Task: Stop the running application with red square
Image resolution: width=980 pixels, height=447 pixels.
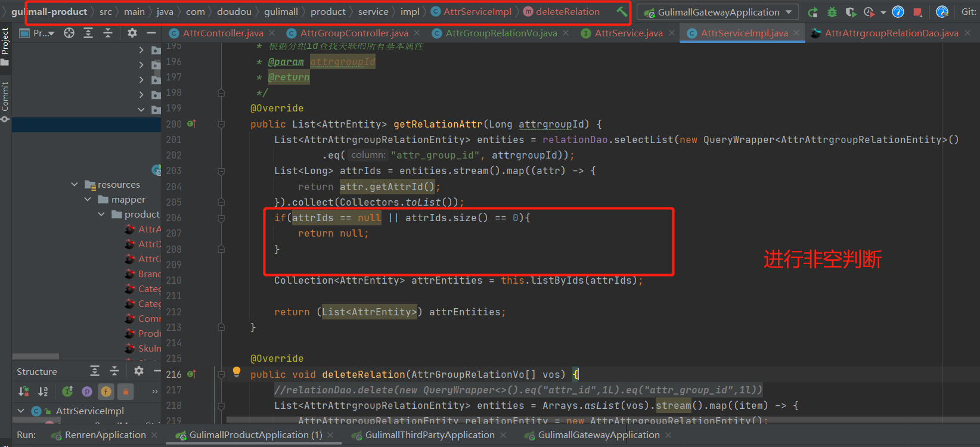Action: tap(917, 12)
